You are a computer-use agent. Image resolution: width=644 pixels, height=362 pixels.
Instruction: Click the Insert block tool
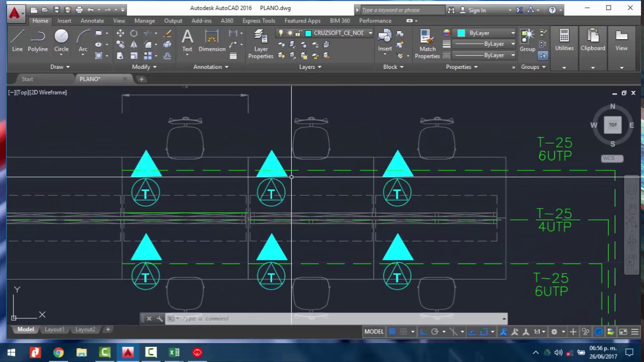click(385, 40)
